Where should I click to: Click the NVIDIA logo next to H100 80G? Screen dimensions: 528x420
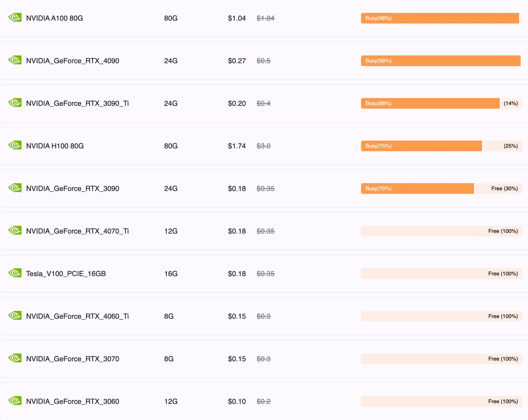[15, 145]
